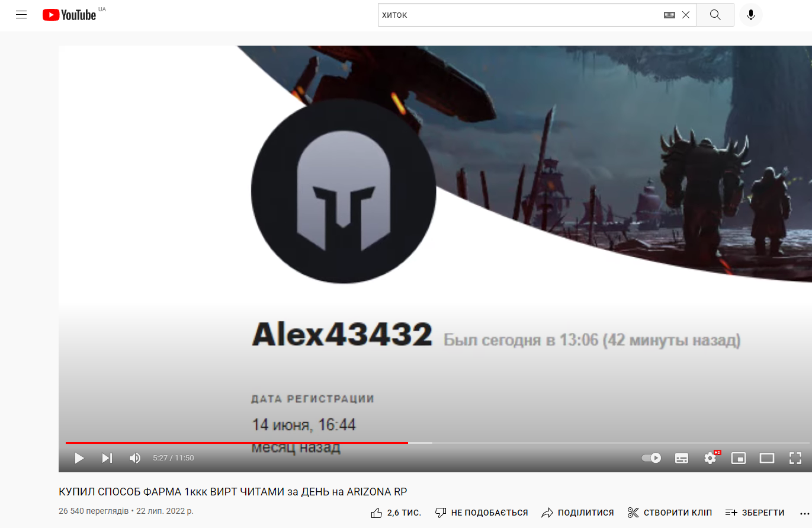
Task: Enter fullscreen mode
Action: pos(795,458)
